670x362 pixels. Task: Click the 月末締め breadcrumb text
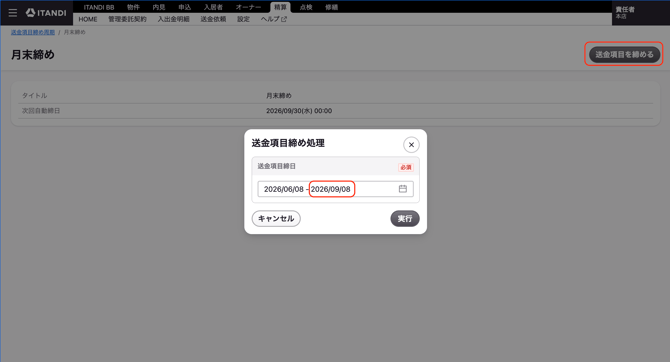pos(74,32)
